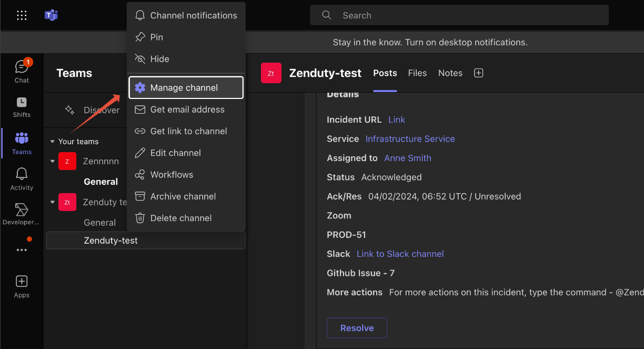Open General channel under Zennnnn
Viewport: 644px width, 349px height.
pyautogui.click(x=100, y=182)
